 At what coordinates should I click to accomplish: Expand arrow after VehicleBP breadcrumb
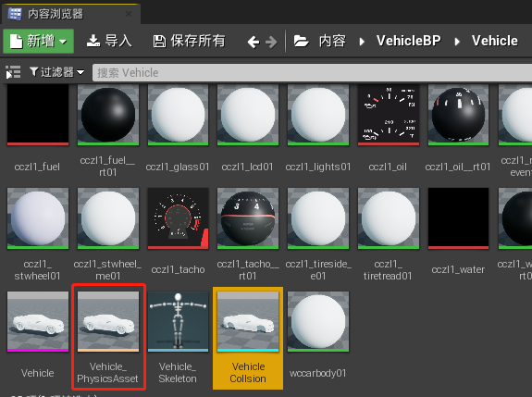coord(457,42)
